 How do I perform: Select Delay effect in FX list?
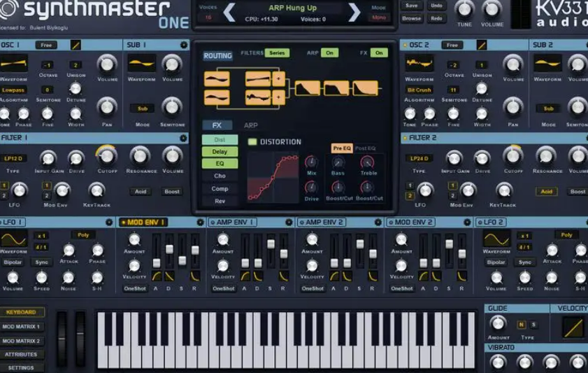pos(220,152)
